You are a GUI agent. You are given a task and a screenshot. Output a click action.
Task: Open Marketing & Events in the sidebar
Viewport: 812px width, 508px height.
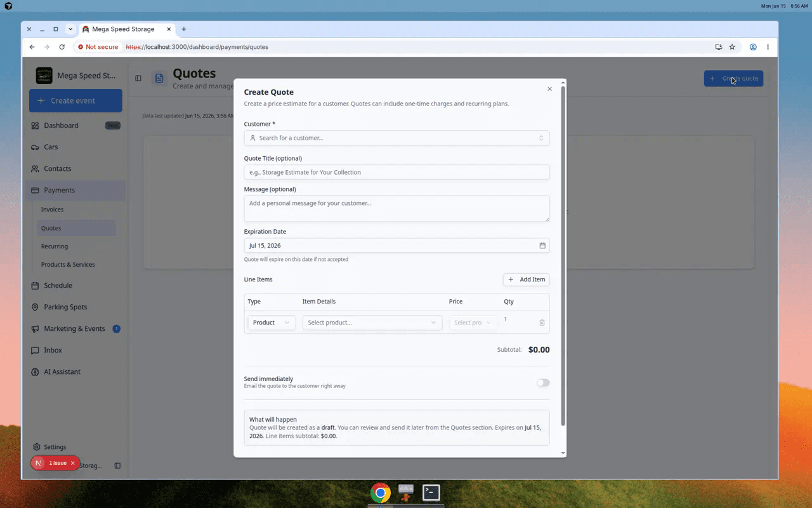pyautogui.click(x=75, y=329)
